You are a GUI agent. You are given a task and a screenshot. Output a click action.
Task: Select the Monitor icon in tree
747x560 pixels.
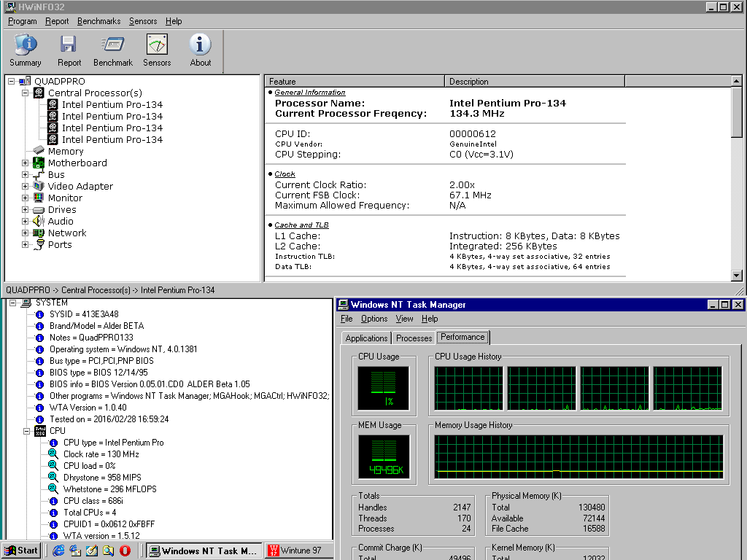coord(39,198)
